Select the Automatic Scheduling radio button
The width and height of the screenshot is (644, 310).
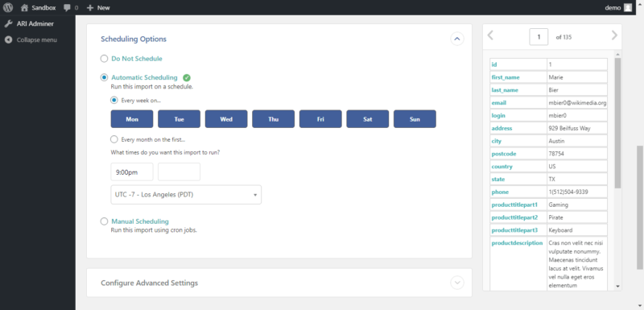tap(105, 77)
